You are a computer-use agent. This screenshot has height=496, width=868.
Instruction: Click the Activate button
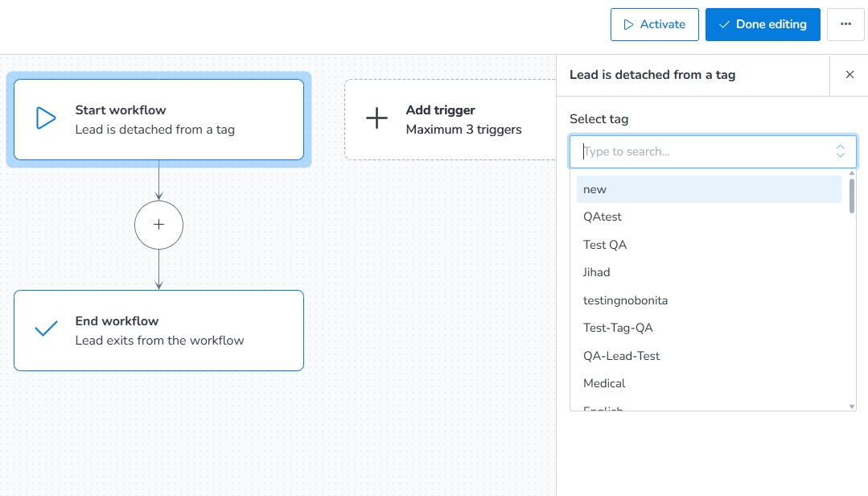point(654,24)
